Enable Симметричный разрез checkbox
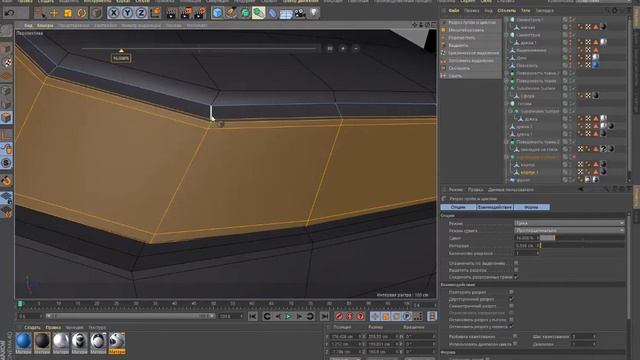640x360 pixels. tap(511, 306)
